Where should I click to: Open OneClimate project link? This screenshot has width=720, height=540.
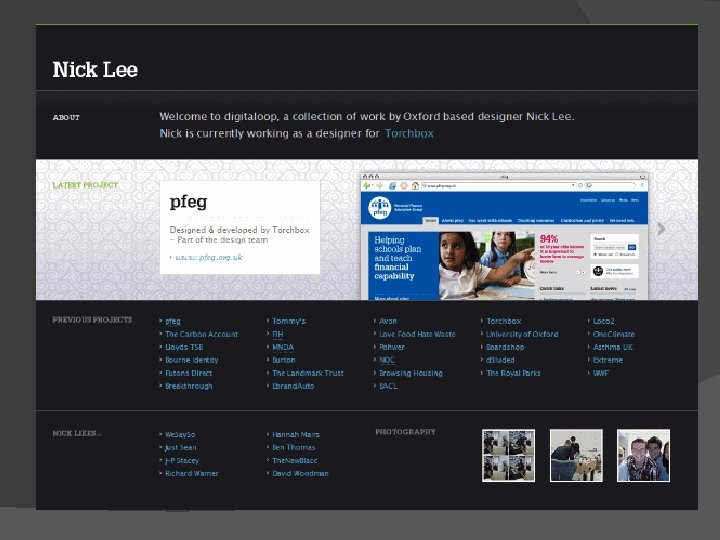click(613, 334)
